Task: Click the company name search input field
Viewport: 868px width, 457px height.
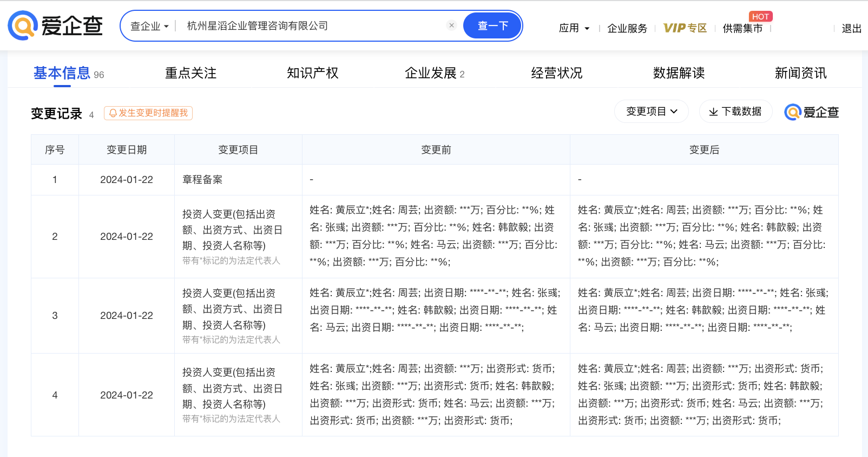Action: 314,25
